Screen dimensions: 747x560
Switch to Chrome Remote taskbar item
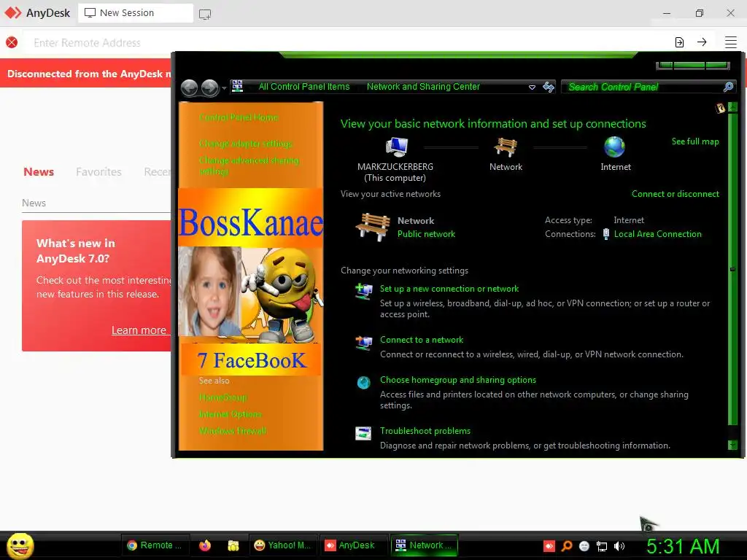[x=155, y=545]
